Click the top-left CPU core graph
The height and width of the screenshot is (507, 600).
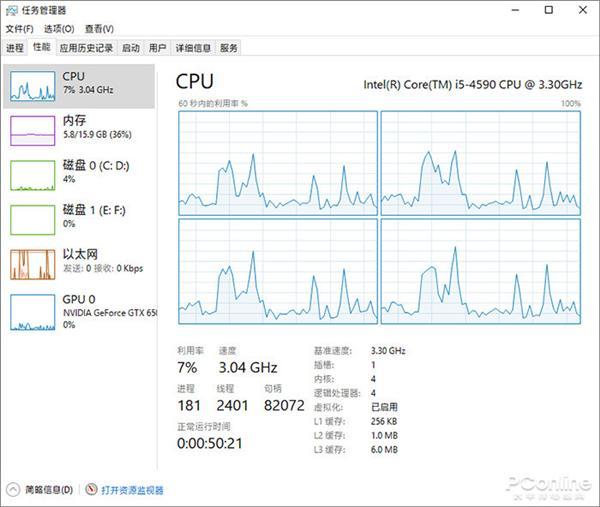(277, 161)
